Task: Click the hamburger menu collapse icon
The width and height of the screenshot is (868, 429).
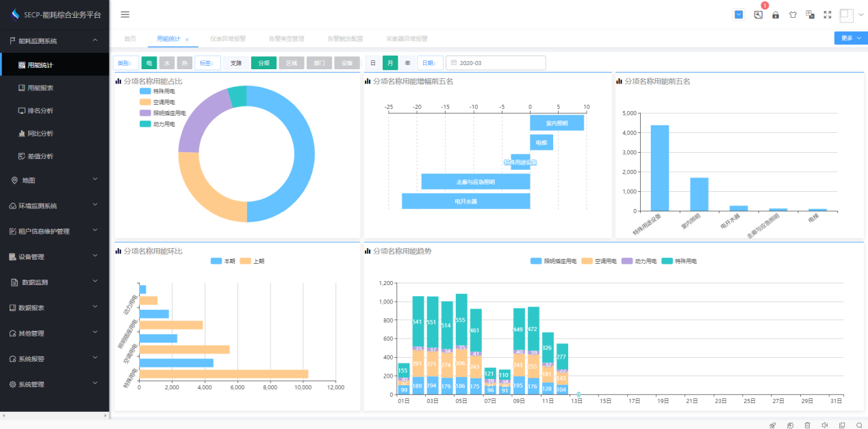Action: click(125, 14)
